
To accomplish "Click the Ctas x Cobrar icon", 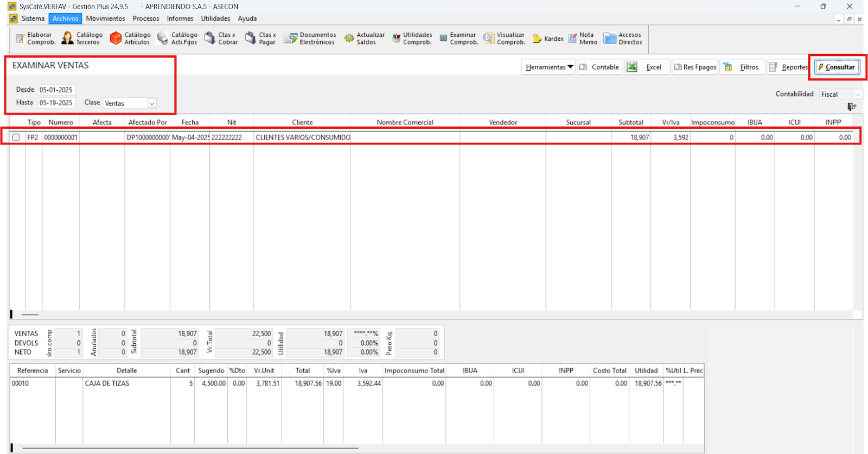I will (x=210, y=38).
